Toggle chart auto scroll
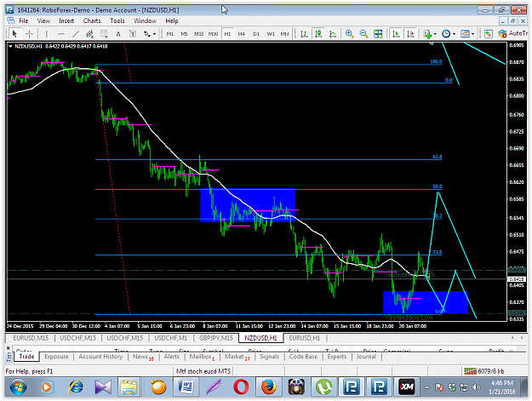This screenshot has width=532, height=401. [396, 33]
